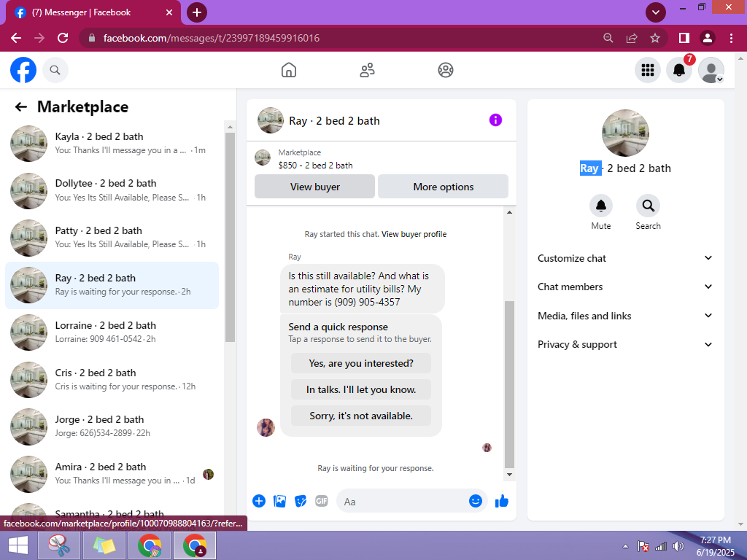Viewport: 747px width, 560px height.
Task: Open the View buyer profile link
Action: click(414, 234)
